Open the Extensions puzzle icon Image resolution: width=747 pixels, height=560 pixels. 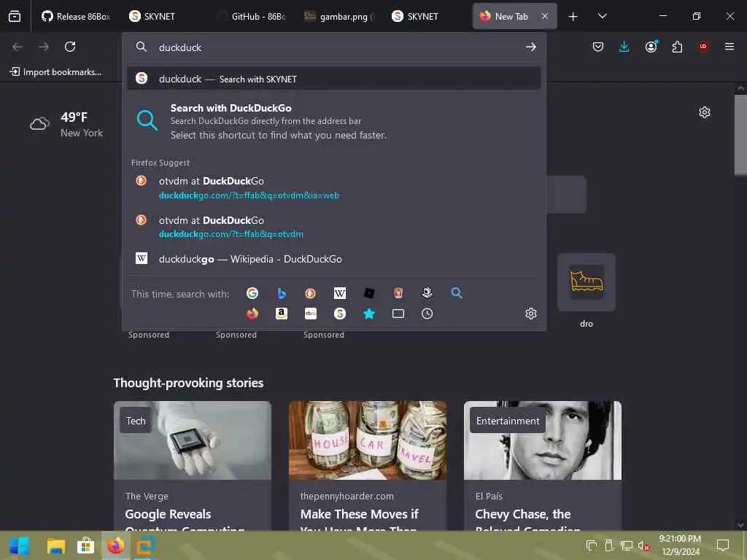[x=677, y=47]
